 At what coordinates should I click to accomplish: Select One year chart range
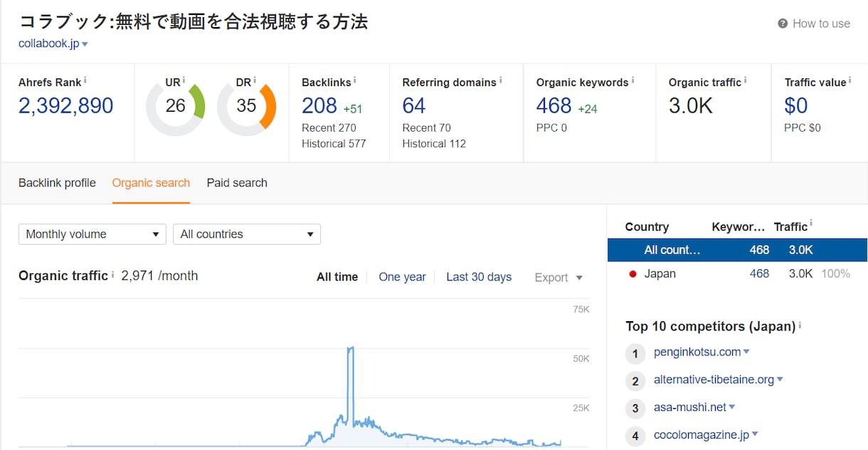pos(402,277)
